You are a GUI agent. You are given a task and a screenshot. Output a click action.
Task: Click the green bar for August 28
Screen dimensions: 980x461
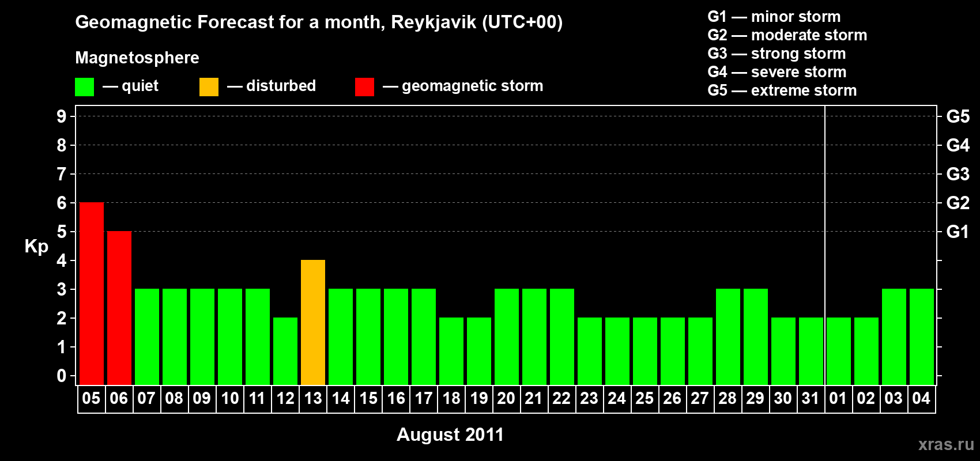coord(728,337)
